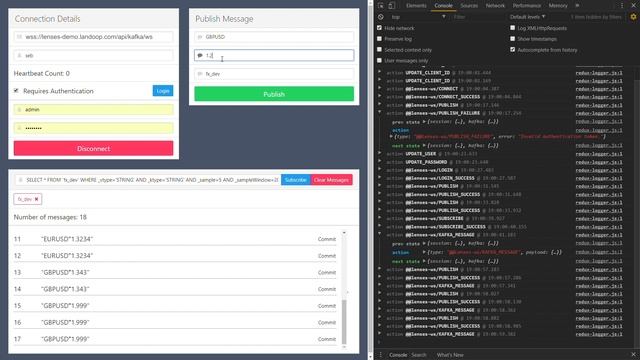The height and width of the screenshot is (360, 640).
Task: Show more DevTools tabs with the chevron icon
Action: (x=577, y=6)
